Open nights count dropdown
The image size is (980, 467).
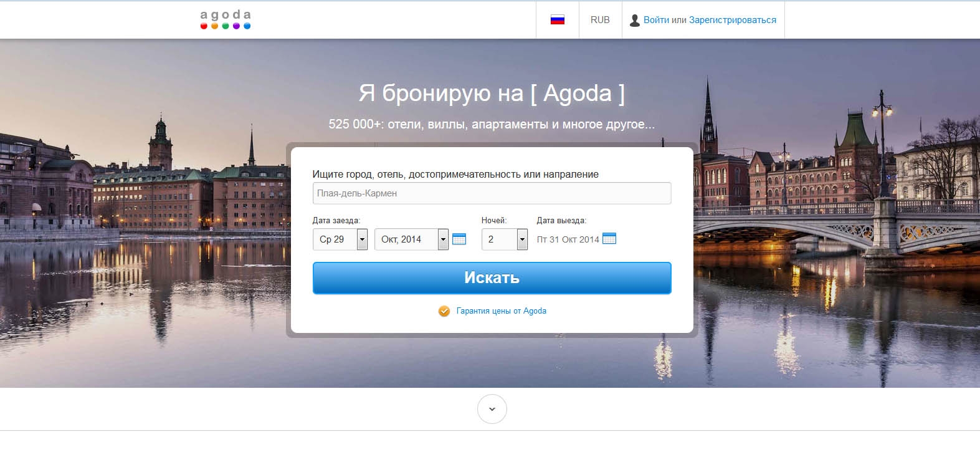pos(505,239)
